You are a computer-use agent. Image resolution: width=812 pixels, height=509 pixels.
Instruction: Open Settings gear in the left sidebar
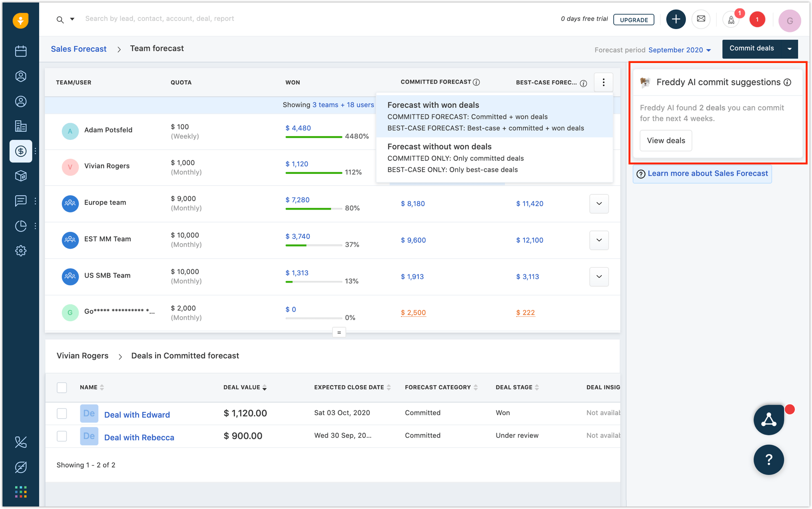pyautogui.click(x=20, y=250)
